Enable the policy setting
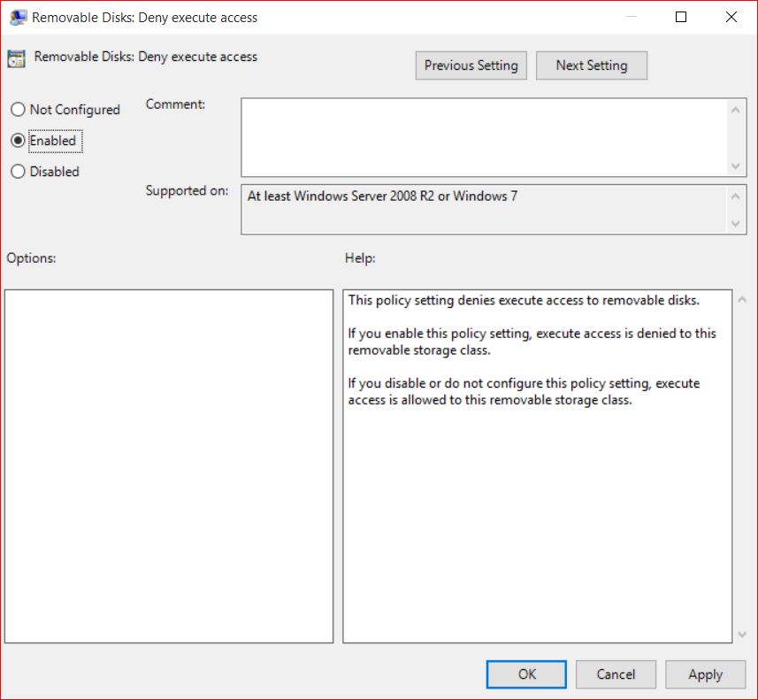The height and width of the screenshot is (700, 758). pyautogui.click(x=17, y=140)
